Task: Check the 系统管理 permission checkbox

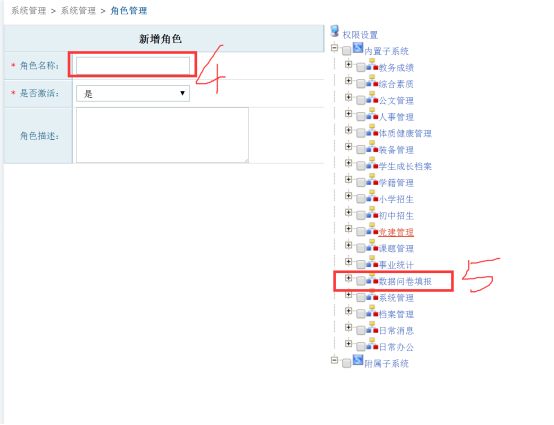Action: [x=360, y=298]
